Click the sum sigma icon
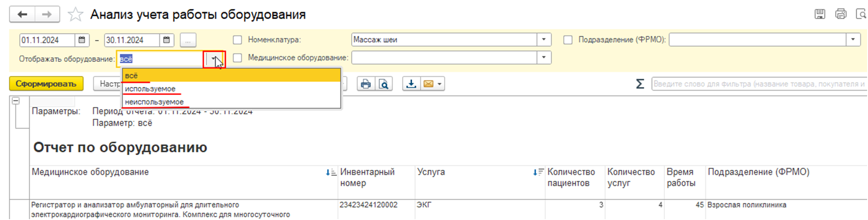 [640, 83]
